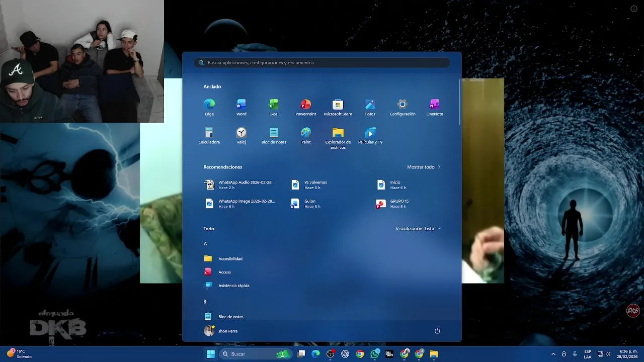Screen dimensions: 644x362
Task: Click Mostrar todo recommendations link
Action: [x=424, y=167]
